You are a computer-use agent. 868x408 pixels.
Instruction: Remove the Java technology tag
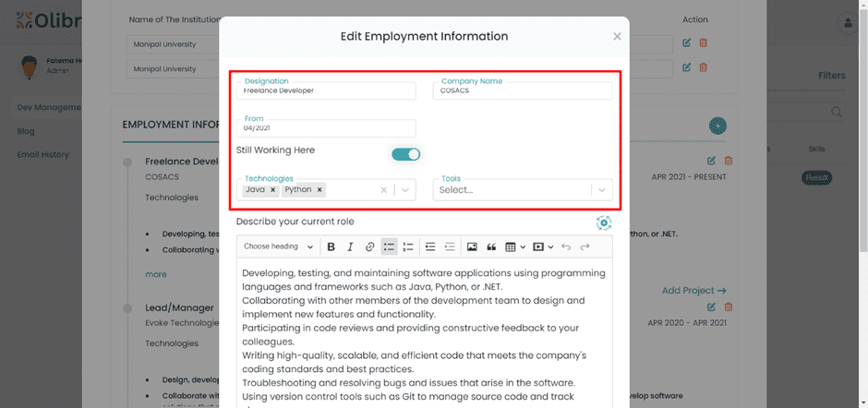(x=273, y=189)
